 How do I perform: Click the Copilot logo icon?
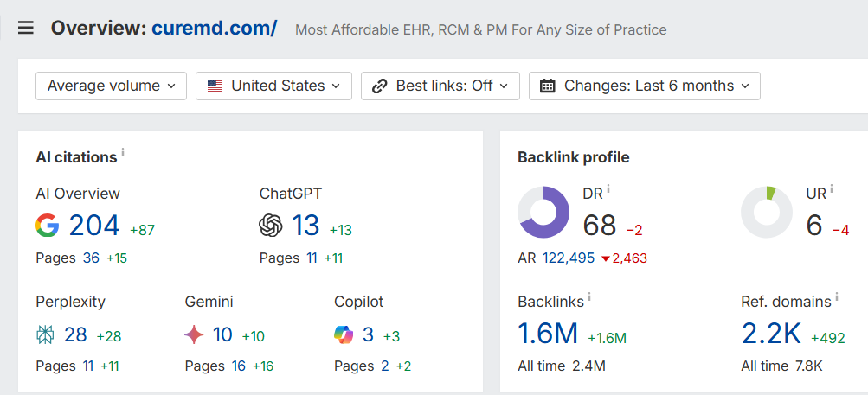click(344, 335)
